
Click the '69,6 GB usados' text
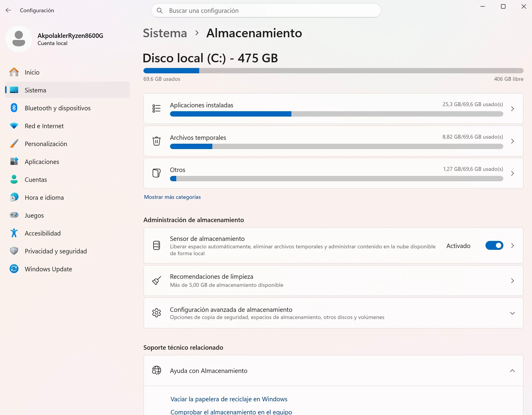point(162,79)
